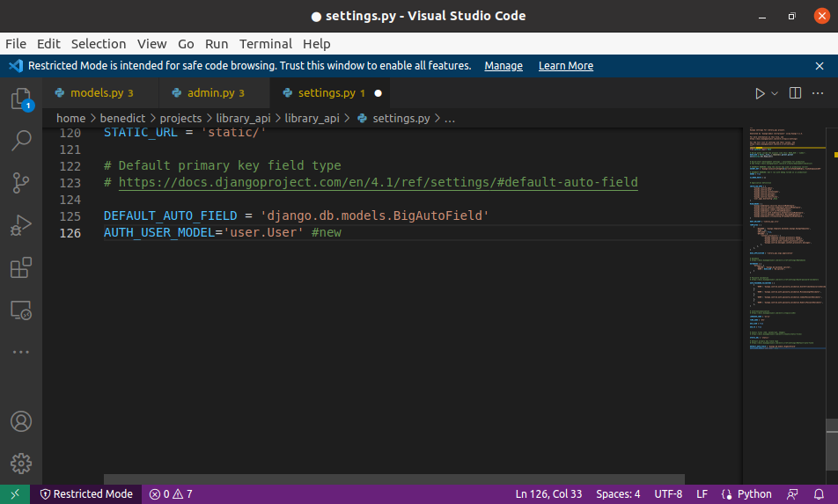Viewport: 838px width, 504px height.
Task: Open the Django docs URL on line 123
Action: [378, 182]
